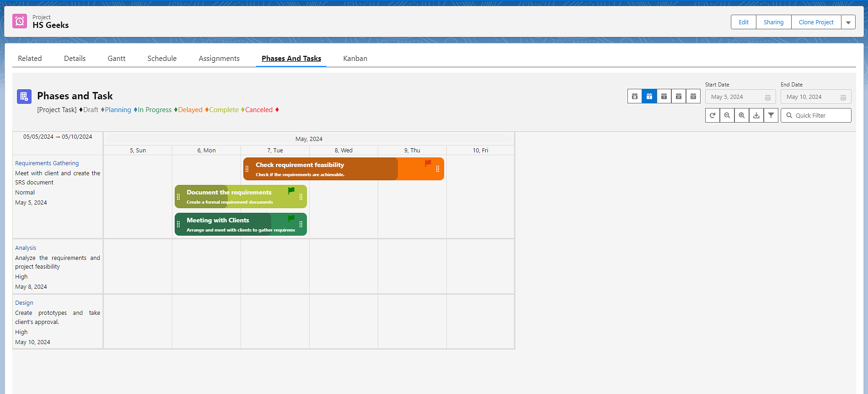
Task: Click the Phases and Task grid icon
Action: 24,96
